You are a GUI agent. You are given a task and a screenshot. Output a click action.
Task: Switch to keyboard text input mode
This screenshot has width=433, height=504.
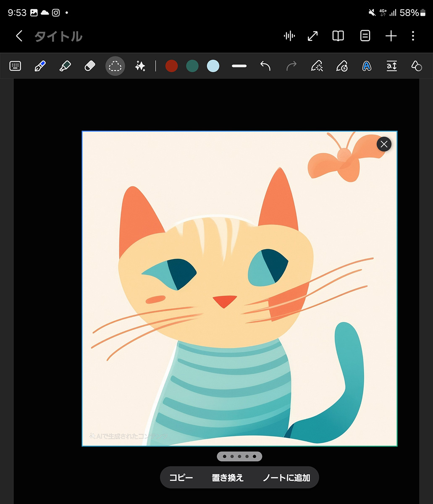click(x=15, y=66)
